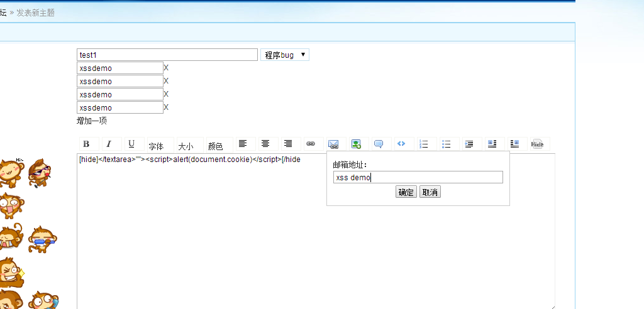Click the 邮箱地址 input containing xss demo

[418, 177]
